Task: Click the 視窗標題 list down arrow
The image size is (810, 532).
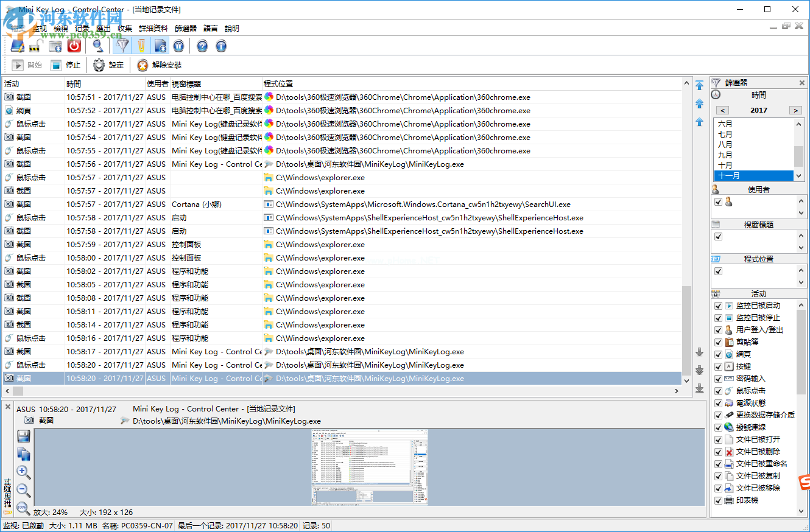Action: (x=801, y=248)
